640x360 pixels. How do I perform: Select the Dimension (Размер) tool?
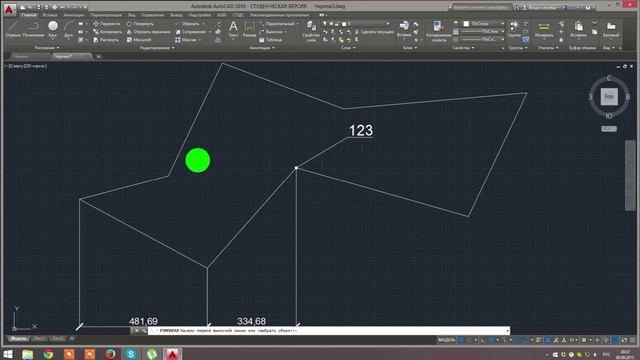[249, 29]
